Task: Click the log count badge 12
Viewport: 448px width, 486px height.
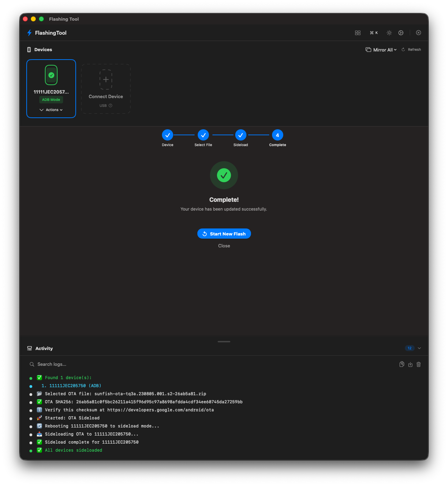Action: [409, 348]
